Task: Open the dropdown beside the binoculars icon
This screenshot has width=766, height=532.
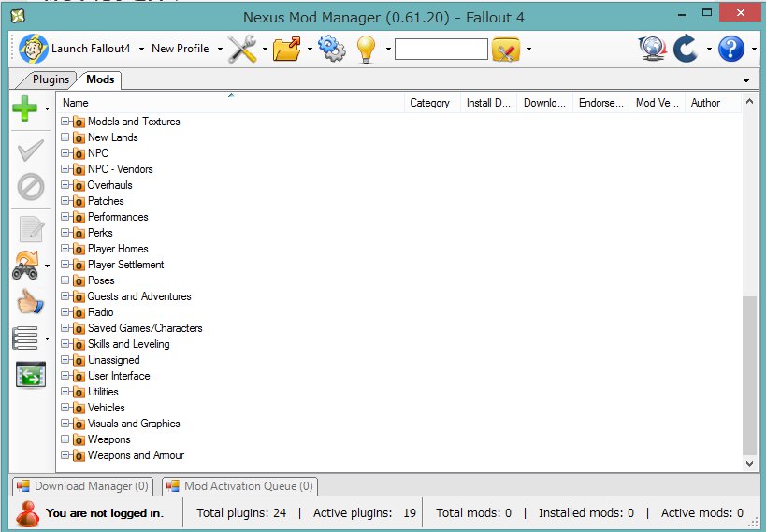Action: [x=47, y=266]
